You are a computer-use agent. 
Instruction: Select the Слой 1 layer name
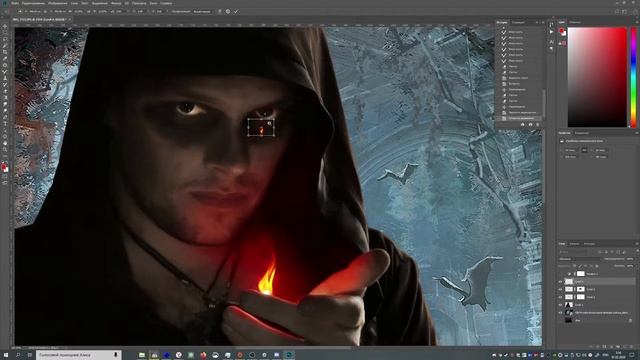pyautogui.click(x=579, y=305)
